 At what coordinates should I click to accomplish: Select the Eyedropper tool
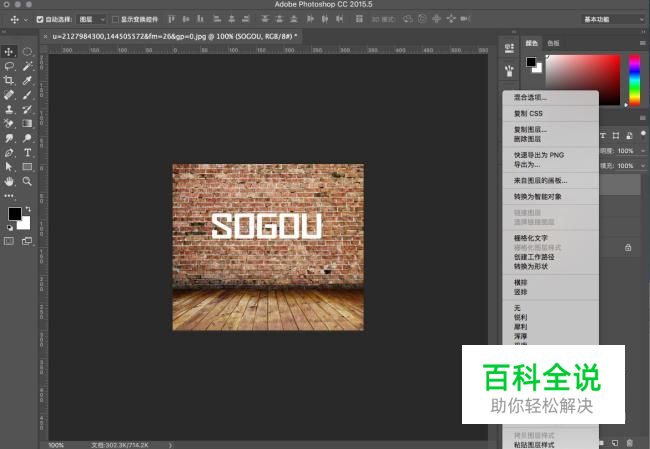click(27, 80)
